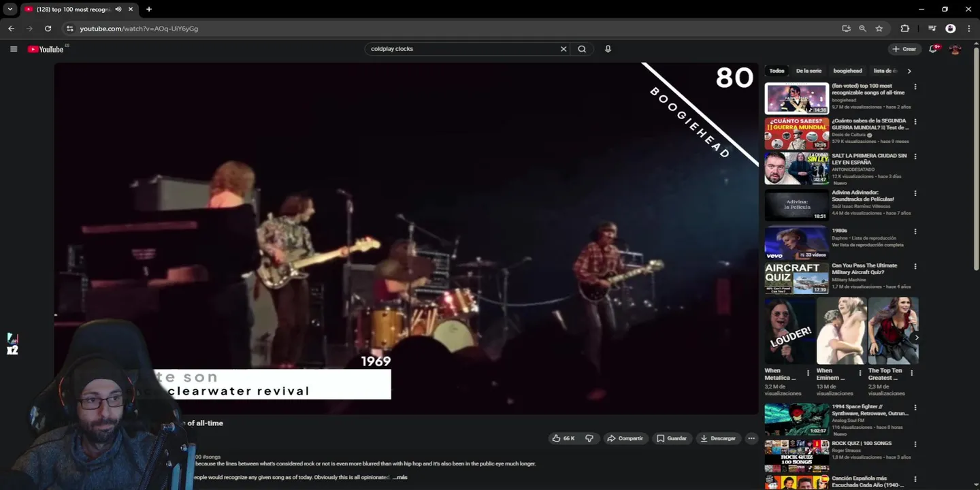980x490 pixels.
Task: Select the 'Todos' filter chip
Action: click(x=777, y=71)
